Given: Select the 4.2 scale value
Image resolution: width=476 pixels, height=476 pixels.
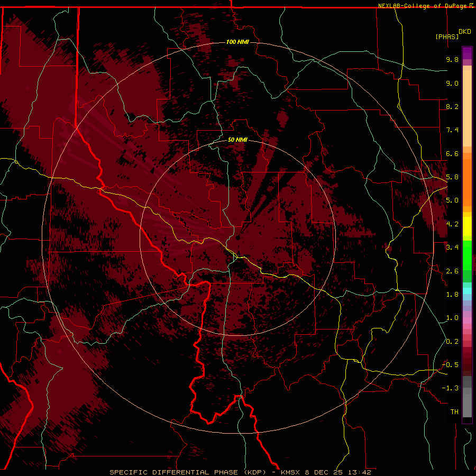Looking at the screenshot, I should click(452, 224).
